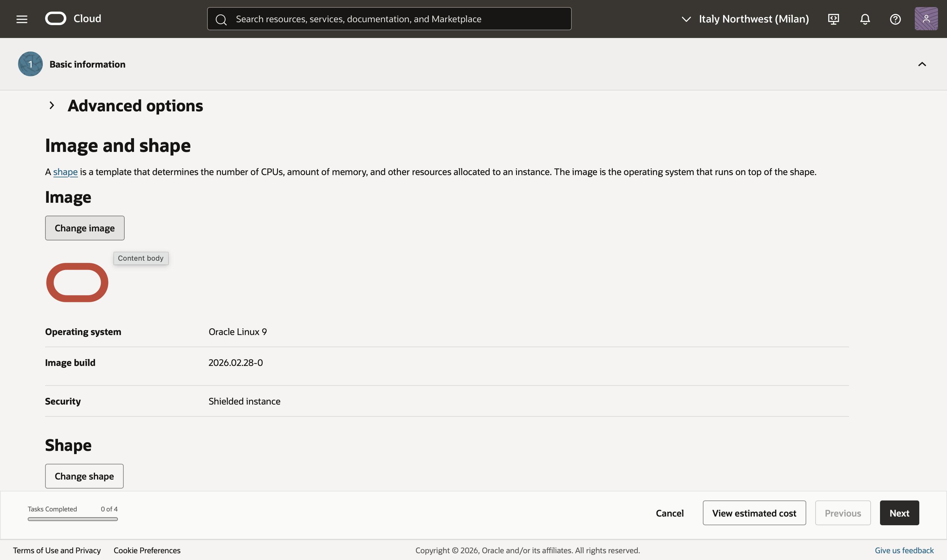947x560 pixels.
Task: Open the user profile avatar menu
Action: (926, 19)
